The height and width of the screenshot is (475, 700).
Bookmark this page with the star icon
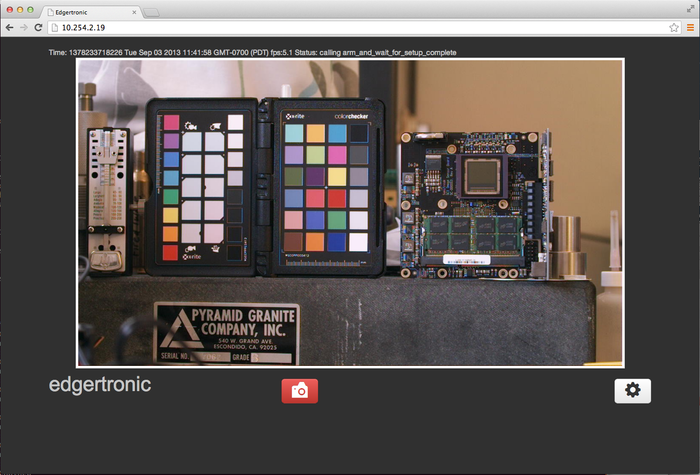674,28
